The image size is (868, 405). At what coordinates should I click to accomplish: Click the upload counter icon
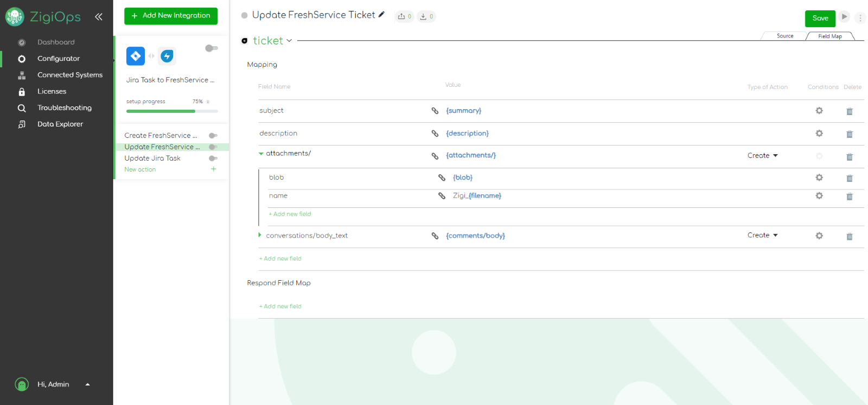[405, 17]
